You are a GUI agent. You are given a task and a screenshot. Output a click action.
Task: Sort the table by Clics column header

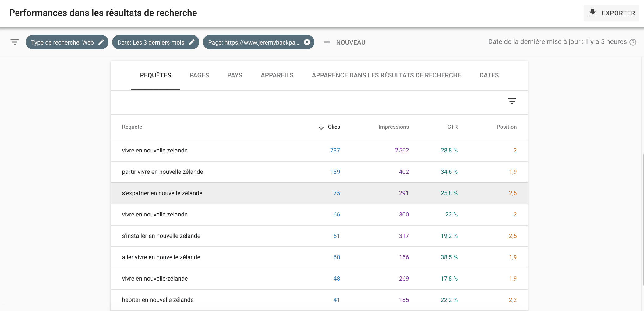click(334, 127)
